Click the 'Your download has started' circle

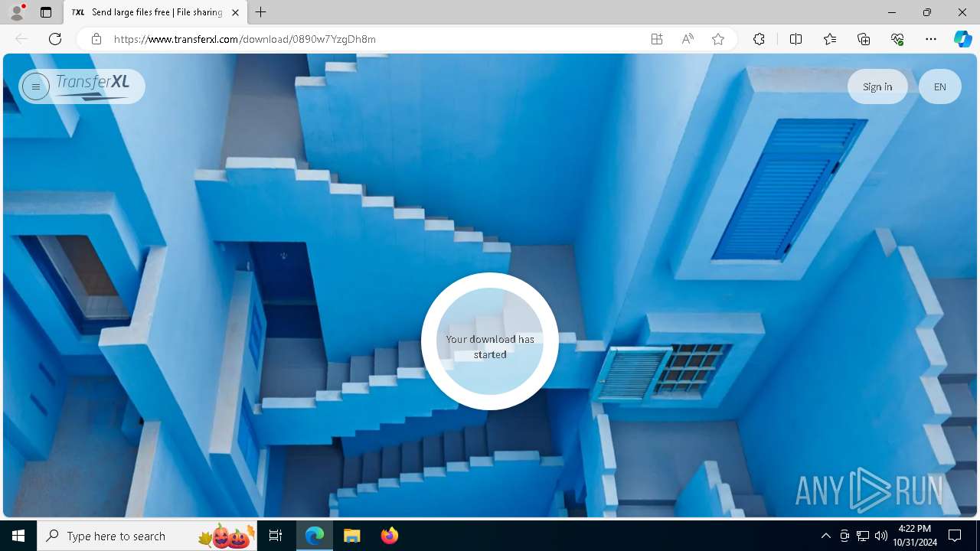click(490, 341)
